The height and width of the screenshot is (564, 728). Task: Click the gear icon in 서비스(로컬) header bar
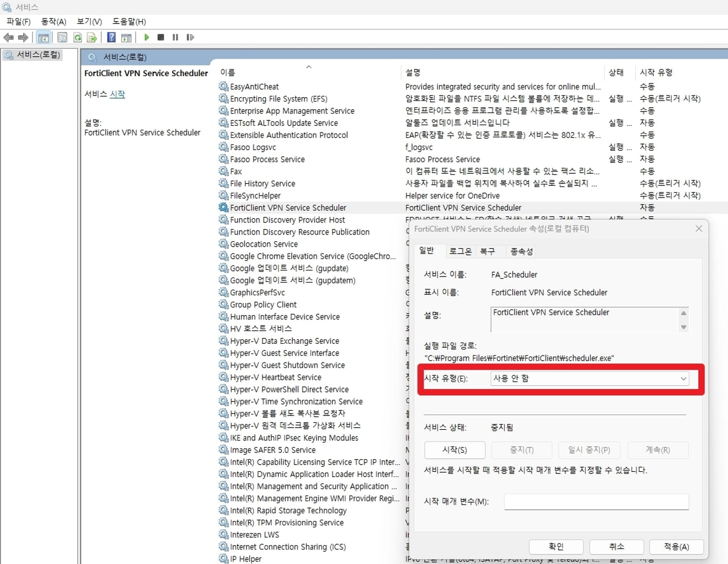pyautogui.click(x=93, y=57)
